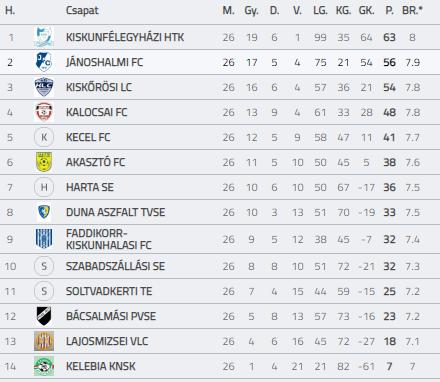Screen dimensions: 440x382
Task: Select the Kalocsai FC red crest
Action: coord(44,112)
